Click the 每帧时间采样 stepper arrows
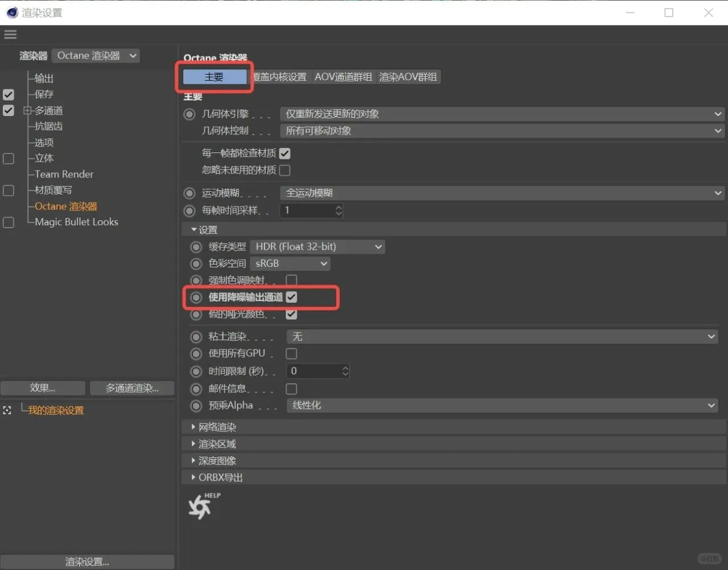This screenshot has height=570, width=728. point(339,210)
